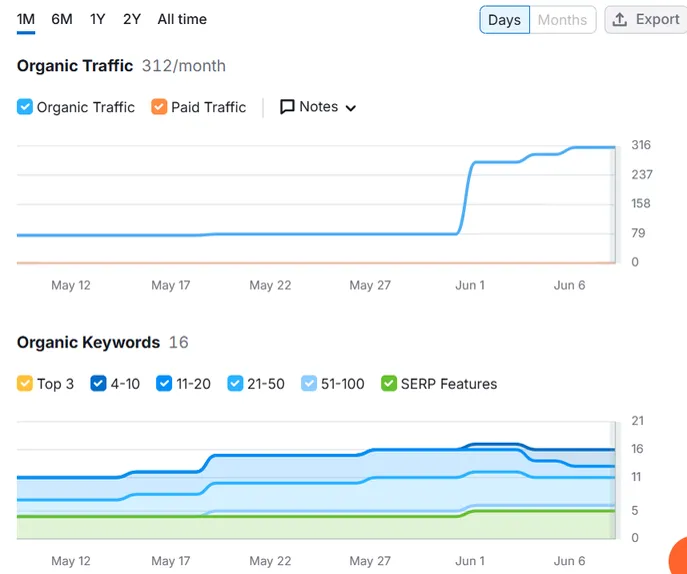Toggle the 11-20 position checkbox
Viewport: 687px width, 574px height.
click(x=164, y=383)
